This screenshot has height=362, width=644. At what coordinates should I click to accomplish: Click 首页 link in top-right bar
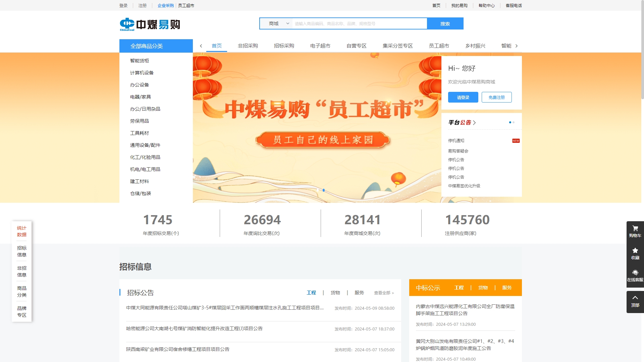[436, 5]
